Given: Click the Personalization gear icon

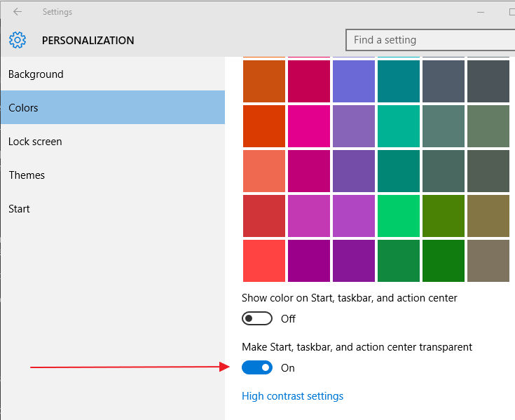Looking at the screenshot, I should 18,40.
